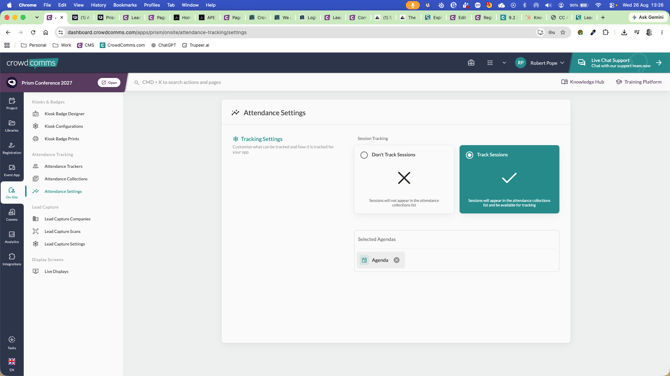The height and width of the screenshot is (376, 670).
Task: Click the Prism Conference 2027 event logo
Action: click(12, 82)
